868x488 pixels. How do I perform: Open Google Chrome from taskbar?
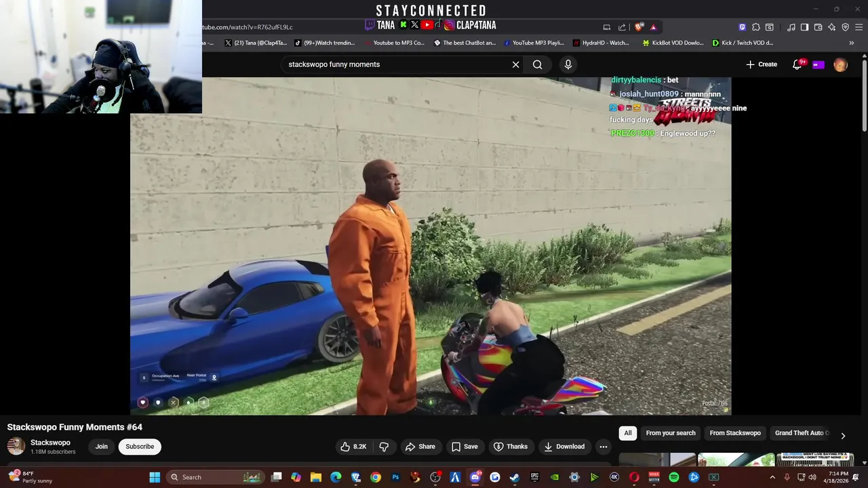376,477
